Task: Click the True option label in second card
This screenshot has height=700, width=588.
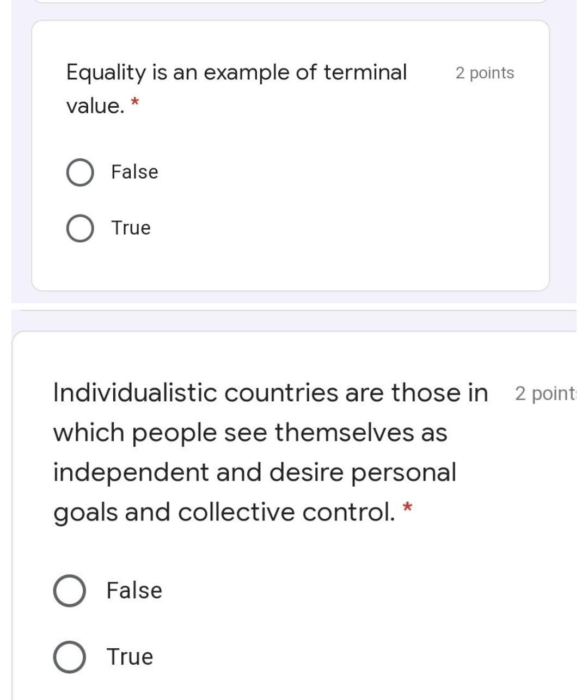Action: 129,656
